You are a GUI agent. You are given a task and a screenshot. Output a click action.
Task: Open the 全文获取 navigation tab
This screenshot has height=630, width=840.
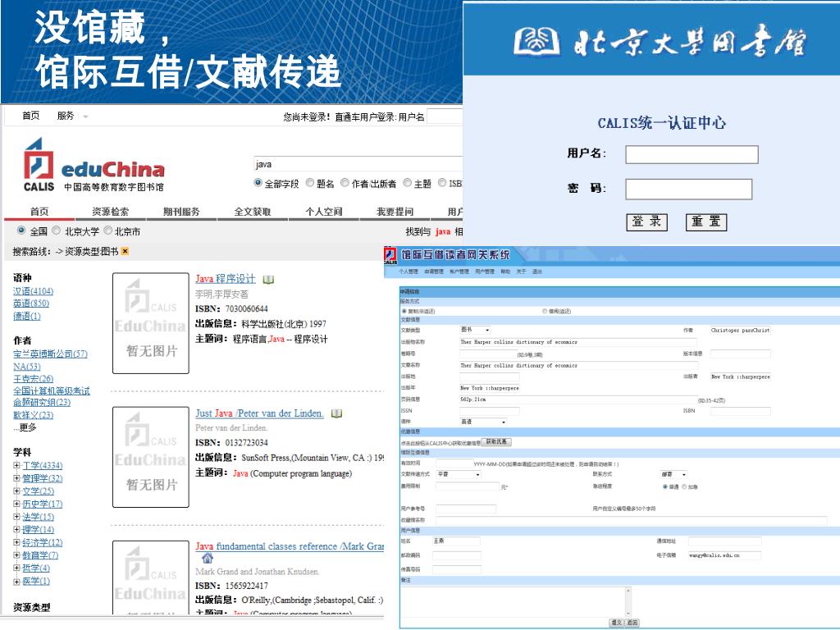click(x=253, y=212)
